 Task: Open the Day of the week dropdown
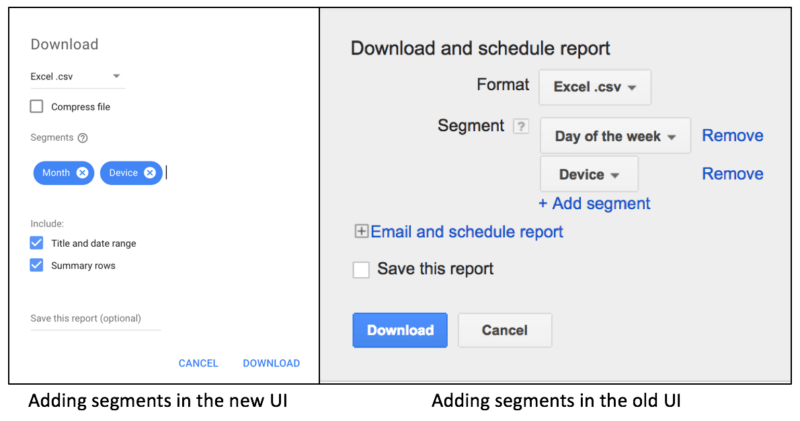615,136
